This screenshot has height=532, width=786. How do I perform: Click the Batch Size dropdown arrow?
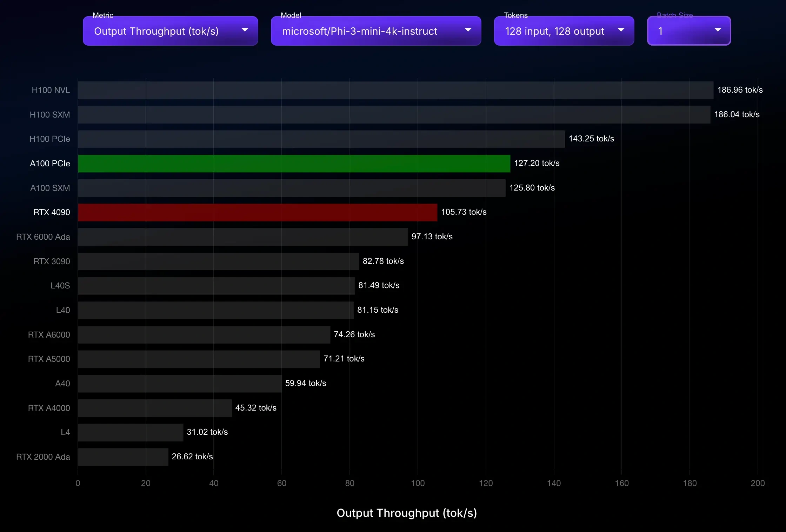click(718, 30)
